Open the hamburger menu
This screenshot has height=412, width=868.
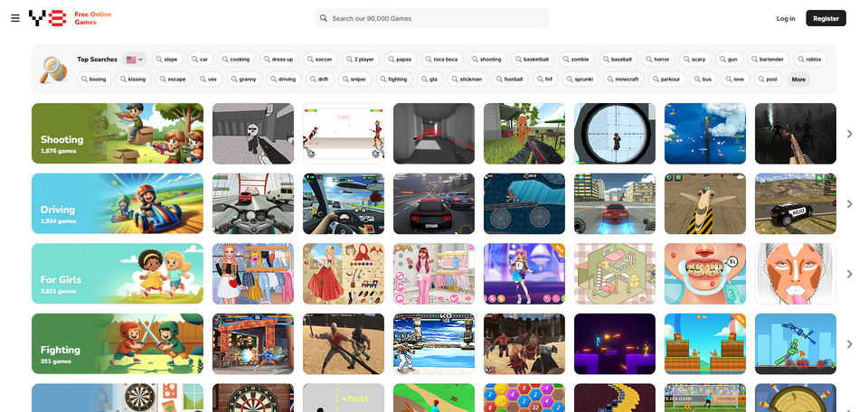[x=15, y=18]
